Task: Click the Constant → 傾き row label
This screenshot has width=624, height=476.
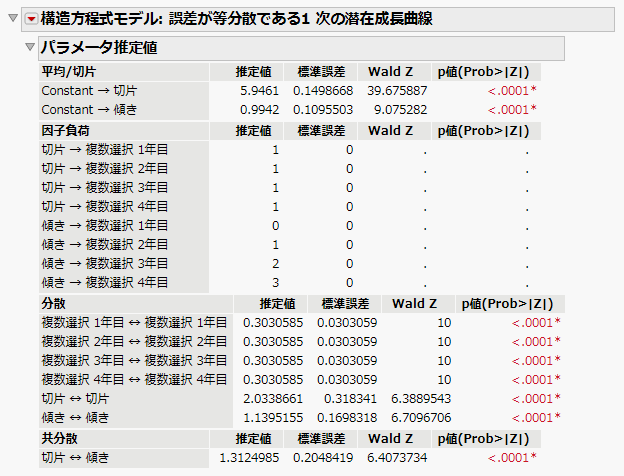Action: coord(89,110)
